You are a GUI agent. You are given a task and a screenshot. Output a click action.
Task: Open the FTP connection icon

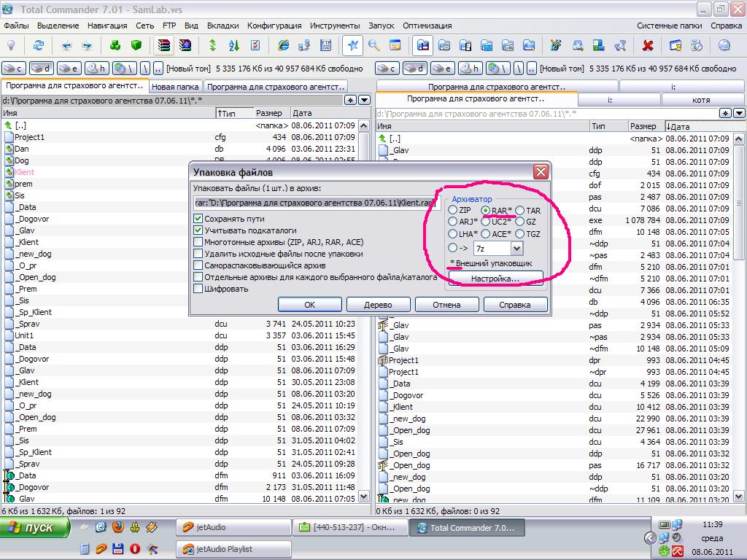(326, 46)
